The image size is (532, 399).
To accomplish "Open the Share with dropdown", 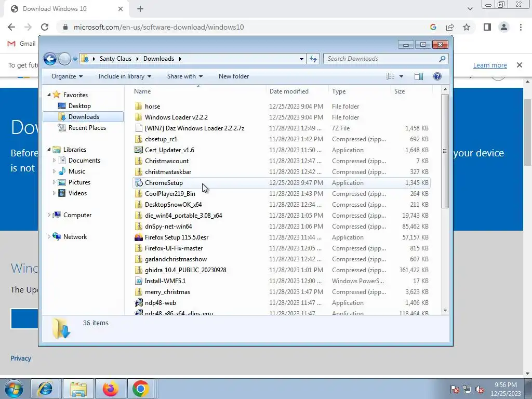I will tap(184, 76).
